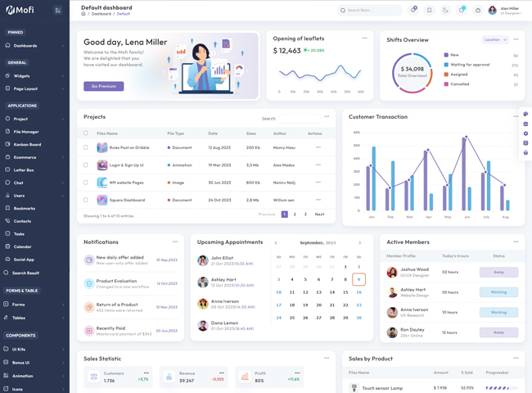Image resolution: width=532 pixels, height=393 pixels.
Task: Check the box for Rules Post on Dribble
Action: coord(86,147)
